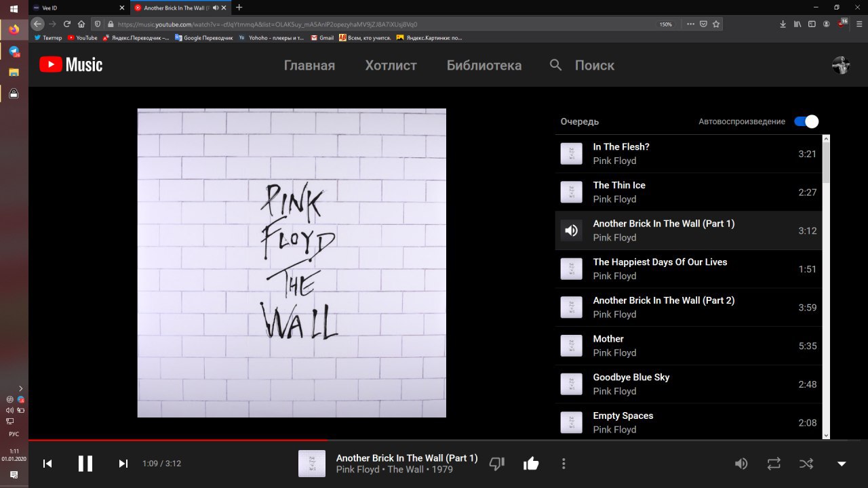
Task: Open The Wall album link in player bar
Action: pyautogui.click(x=406, y=470)
